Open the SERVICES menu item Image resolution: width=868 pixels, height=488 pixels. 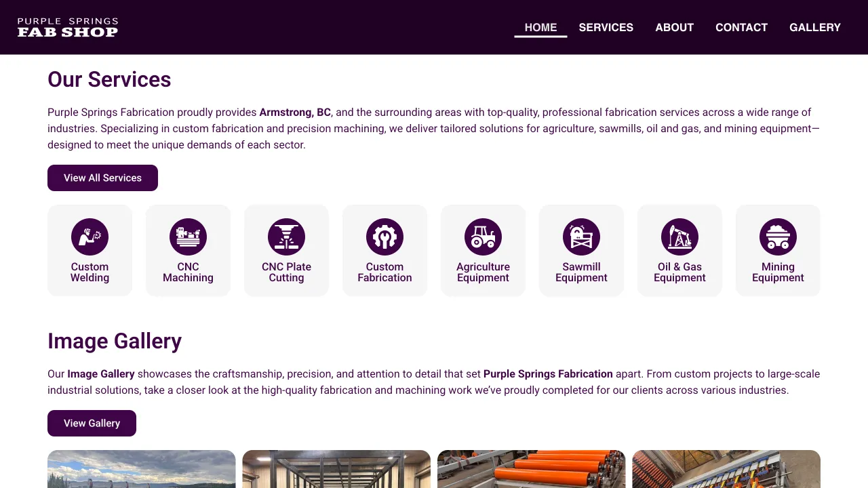(x=606, y=27)
